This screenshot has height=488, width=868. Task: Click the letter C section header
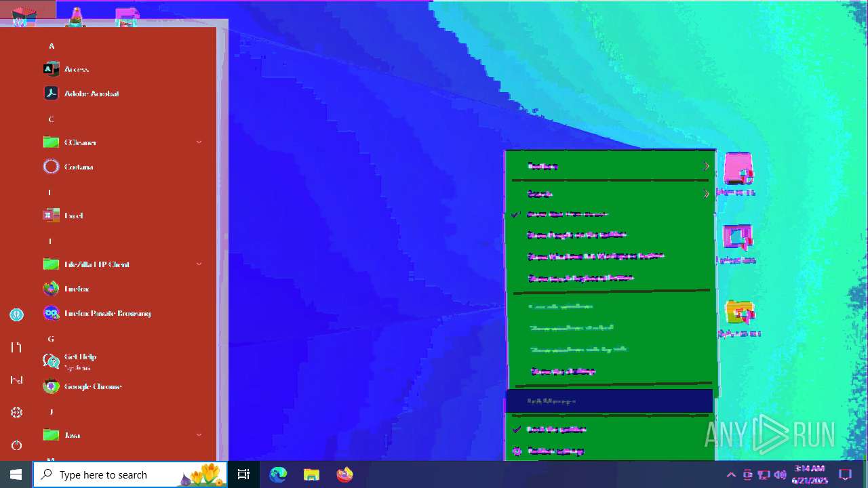(51, 119)
